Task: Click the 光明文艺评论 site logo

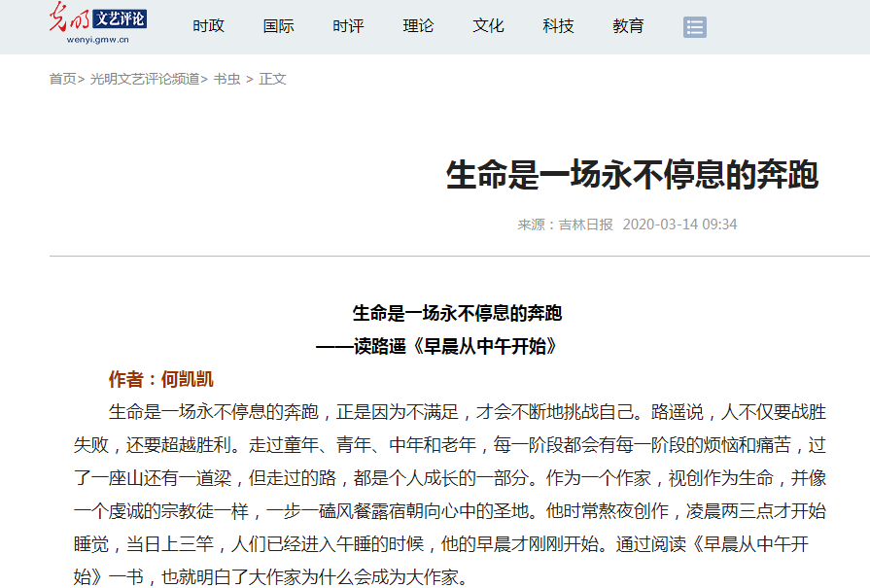Action: pyautogui.click(x=97, y=22)
